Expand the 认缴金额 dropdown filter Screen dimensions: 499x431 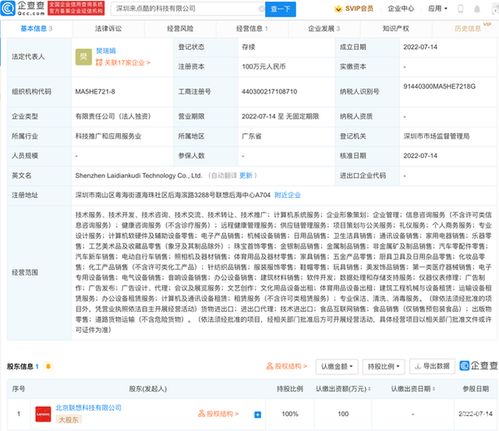(337, 366)
